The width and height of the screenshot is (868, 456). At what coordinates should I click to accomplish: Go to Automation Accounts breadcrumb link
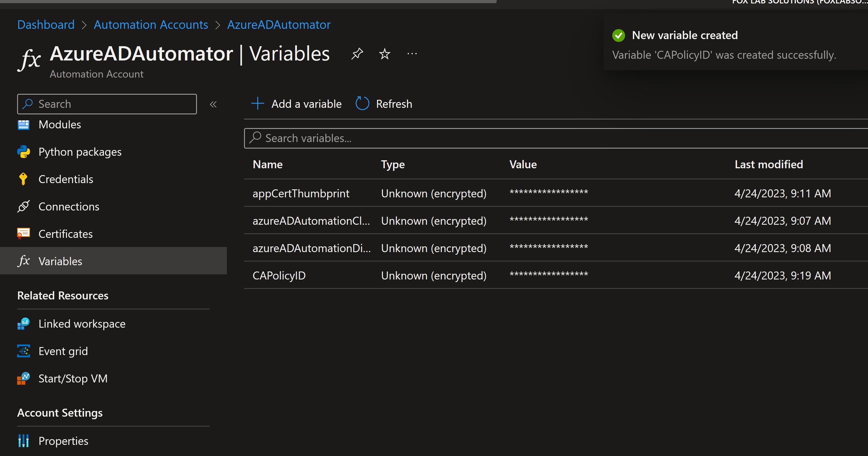click(151, 25)
